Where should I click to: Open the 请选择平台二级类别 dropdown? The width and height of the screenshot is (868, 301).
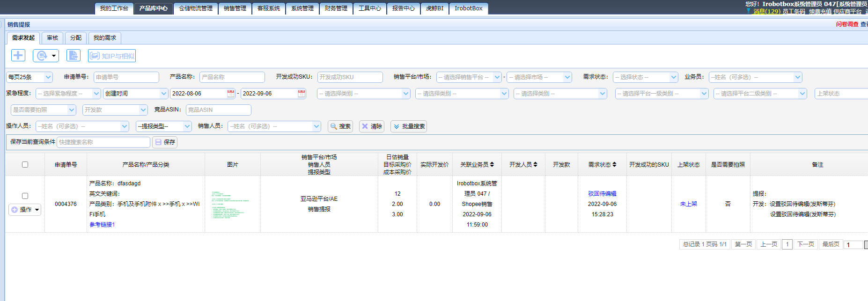point(760,94)
